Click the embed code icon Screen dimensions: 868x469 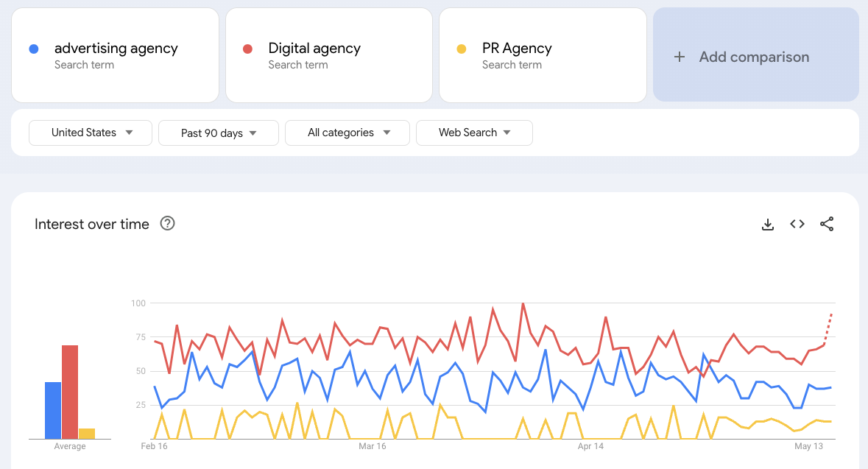pyautogui.click(x=797, y=225)
